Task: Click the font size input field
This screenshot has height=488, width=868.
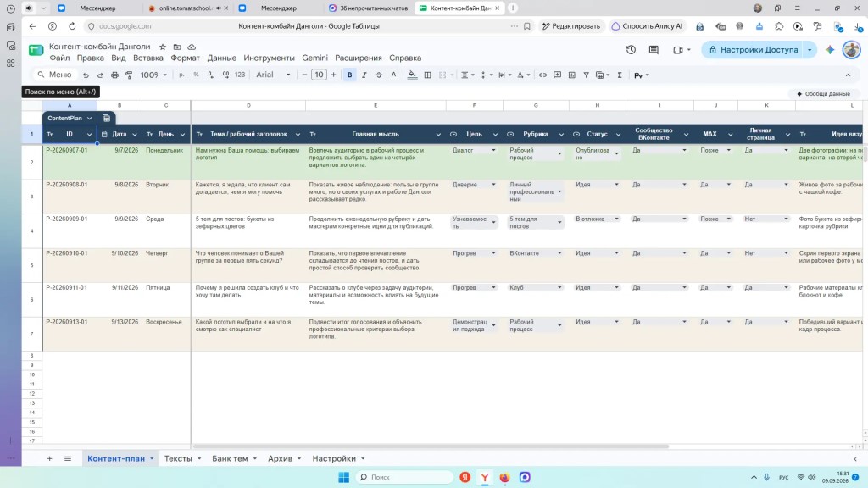Action: click(x=319, y=75)
